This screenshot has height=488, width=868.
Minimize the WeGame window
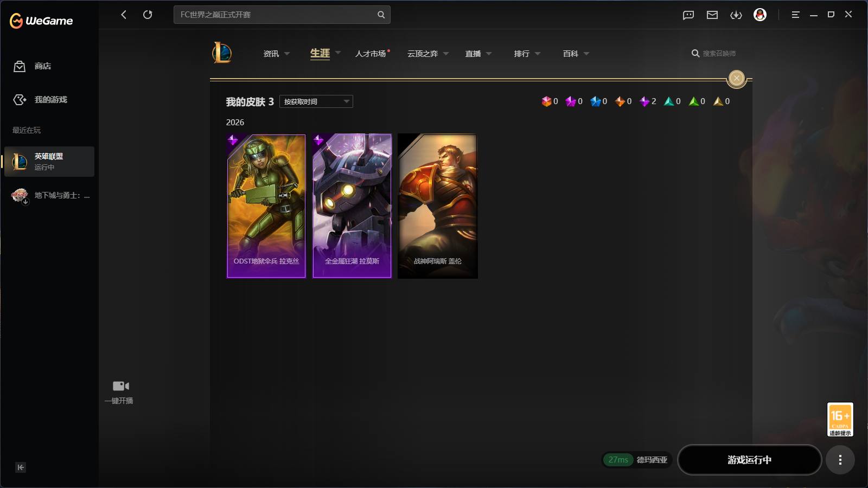[814, 15]
